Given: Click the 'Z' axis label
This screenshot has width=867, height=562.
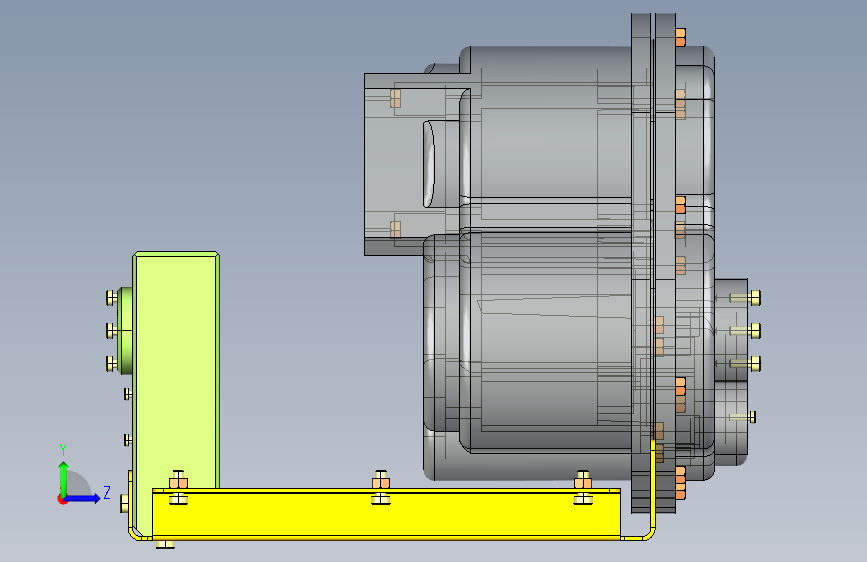Looking at the screenshot, I should 107,492.
